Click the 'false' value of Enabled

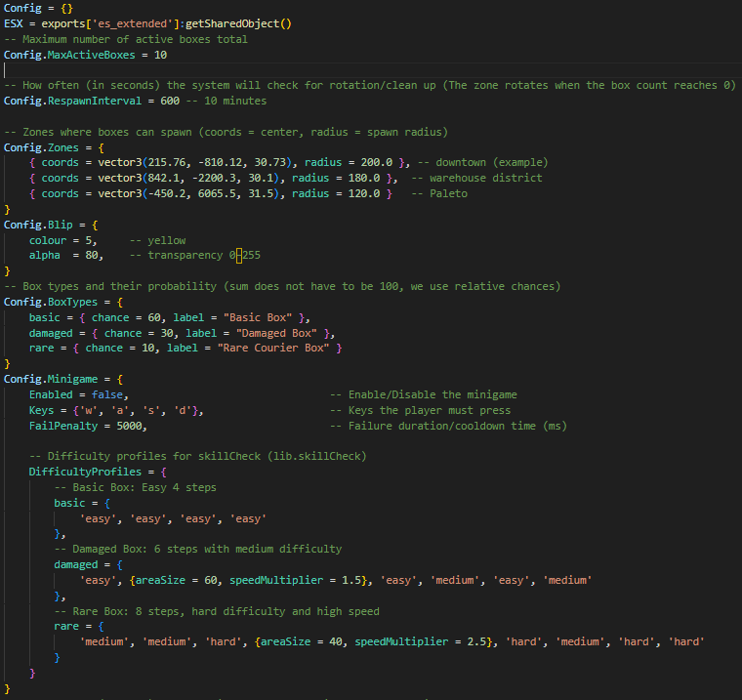click(x=107, y=394)
